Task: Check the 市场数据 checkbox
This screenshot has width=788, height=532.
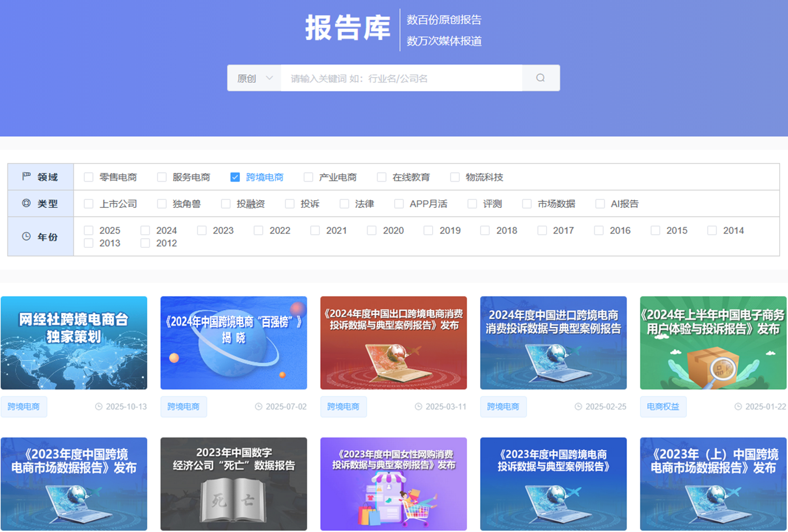Action: [527, 203]
